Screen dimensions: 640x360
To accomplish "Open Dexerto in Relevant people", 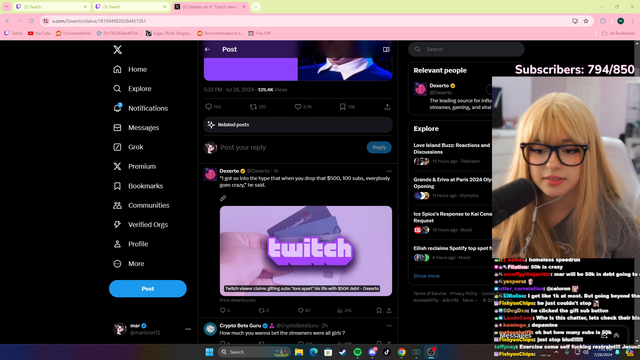I will coord(439,86).
